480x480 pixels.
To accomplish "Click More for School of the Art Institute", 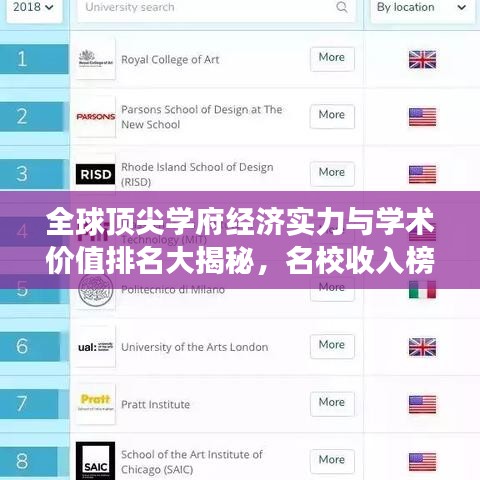I will [332, 461].
